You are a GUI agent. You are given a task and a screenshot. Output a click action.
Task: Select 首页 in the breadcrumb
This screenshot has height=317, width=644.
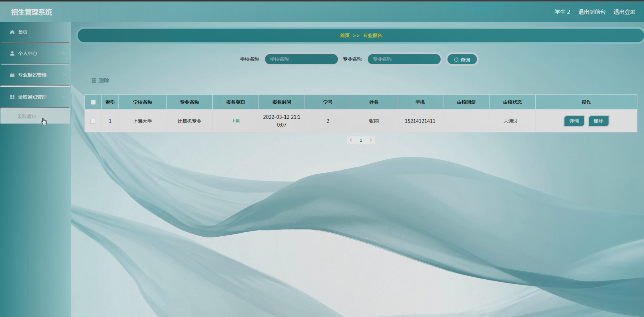point(345,36)
